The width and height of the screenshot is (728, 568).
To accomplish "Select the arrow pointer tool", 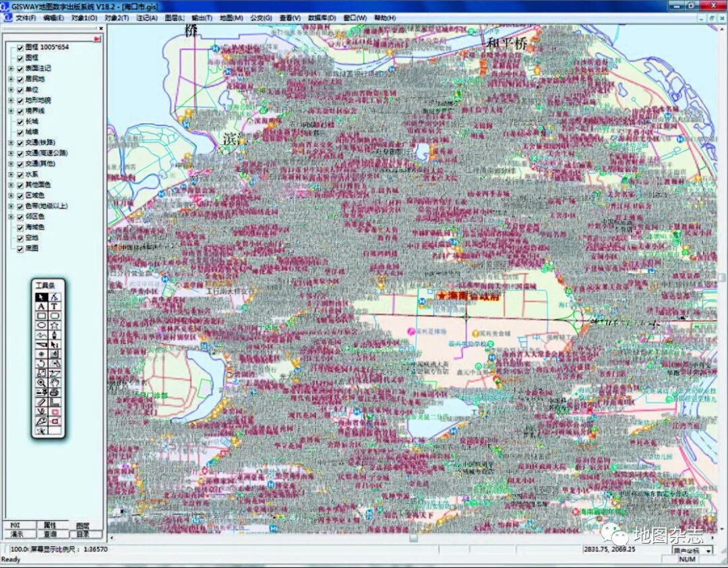I will [x=42, y=297].
